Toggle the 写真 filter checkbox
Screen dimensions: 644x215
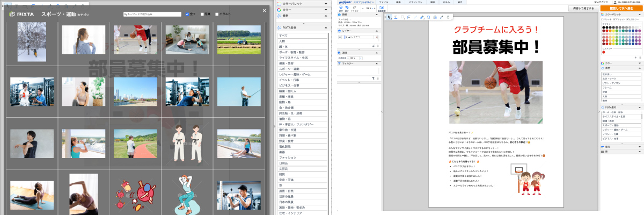pyautogui.click(x=202, y=14)
